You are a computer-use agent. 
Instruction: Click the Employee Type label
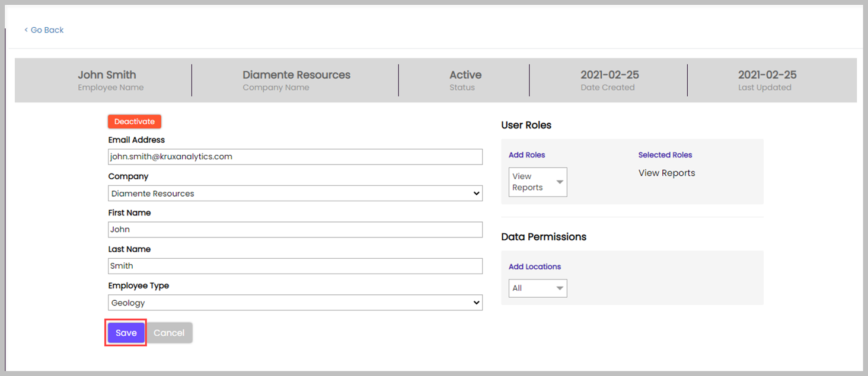[x=139, y=286]
